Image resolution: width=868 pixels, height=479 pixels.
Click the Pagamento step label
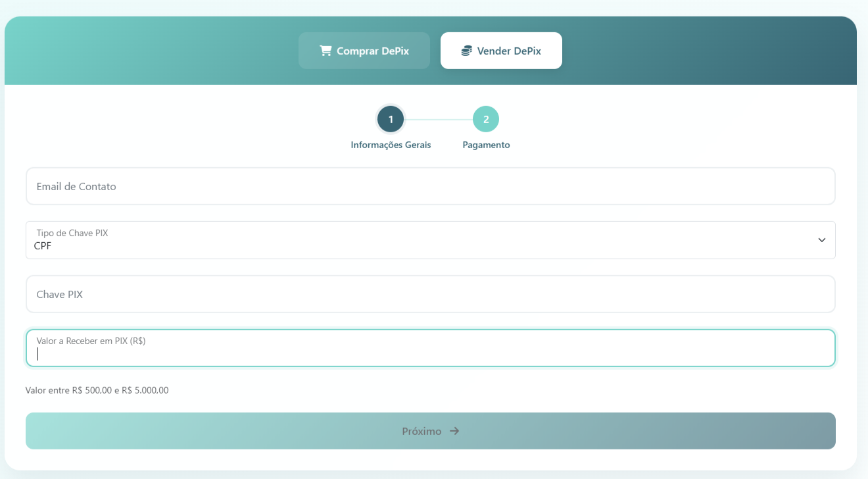point(486,145)
